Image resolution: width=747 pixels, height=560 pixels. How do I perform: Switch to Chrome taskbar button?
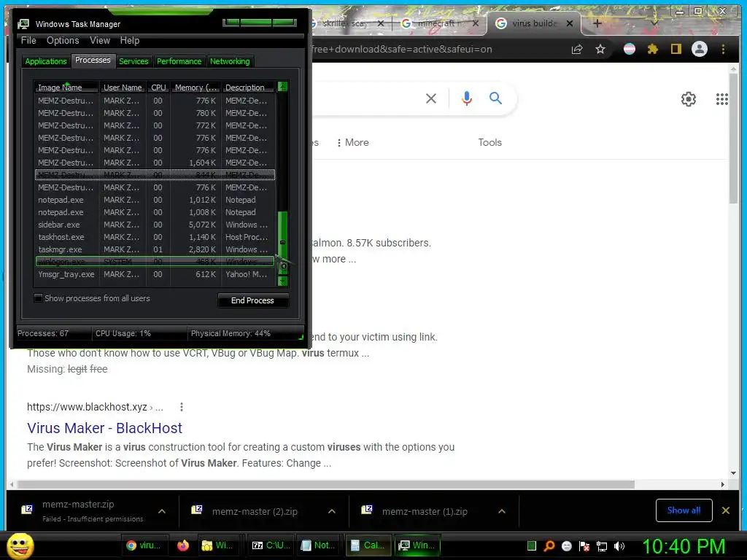point(144,545)
